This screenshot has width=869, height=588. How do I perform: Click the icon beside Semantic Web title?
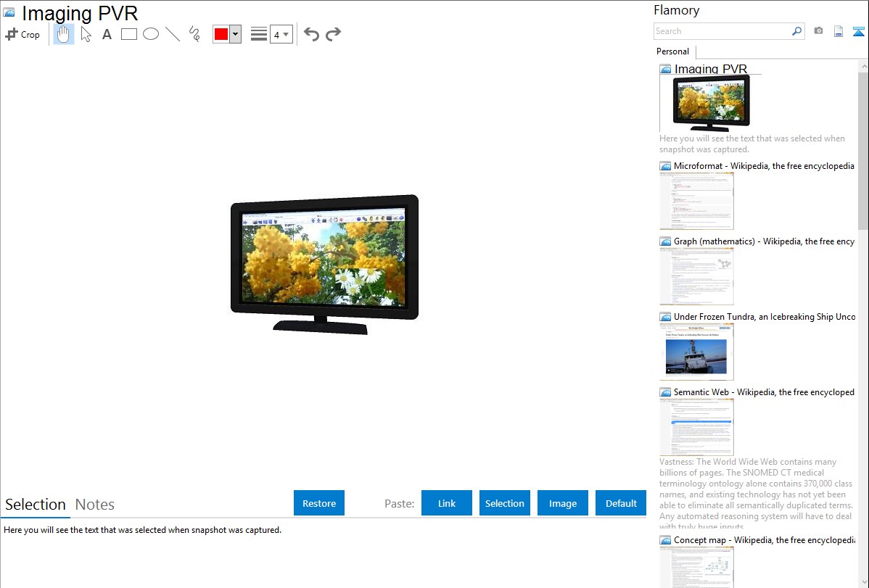click(666, 392)
